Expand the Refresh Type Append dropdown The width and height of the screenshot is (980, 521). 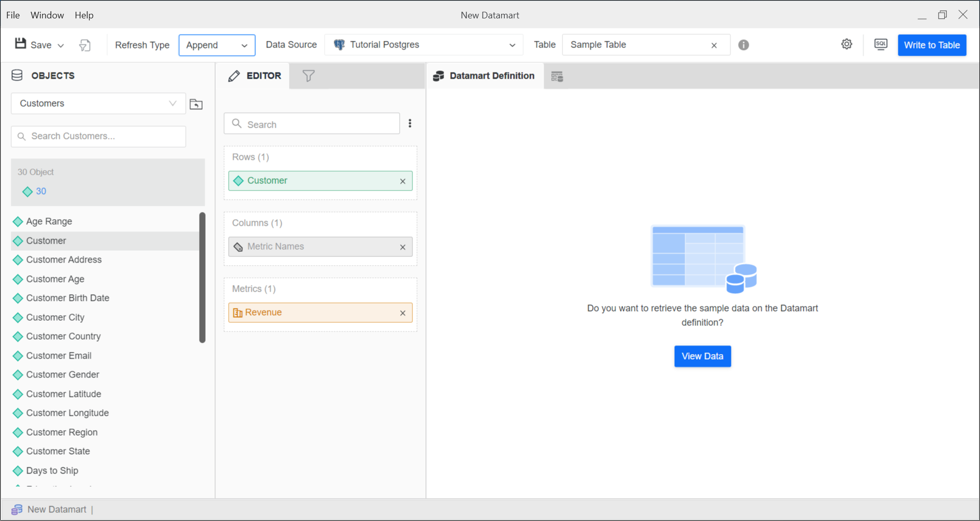(x=217, y=45)
